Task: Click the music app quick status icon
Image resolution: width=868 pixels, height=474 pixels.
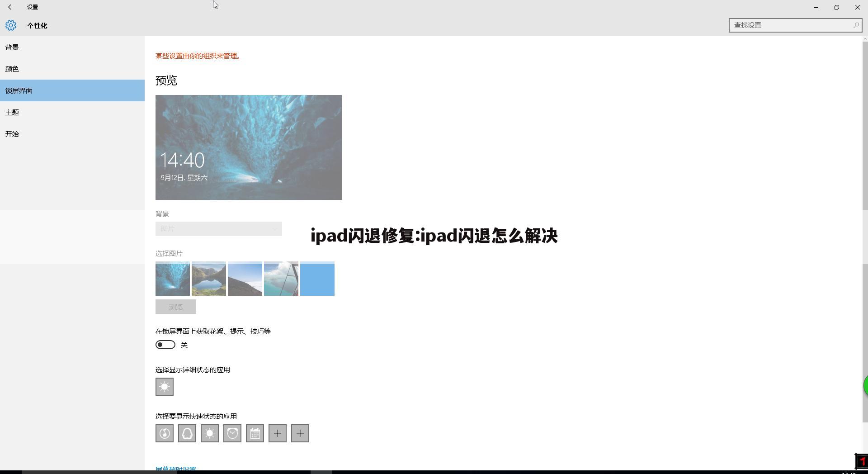Action: point(165,433)
